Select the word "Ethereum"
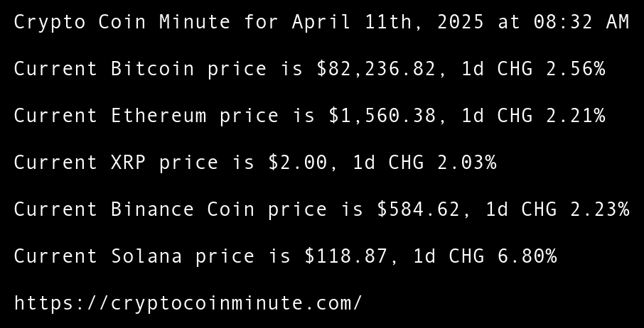This screenshot has width=644, height=328. click(159, 116)
